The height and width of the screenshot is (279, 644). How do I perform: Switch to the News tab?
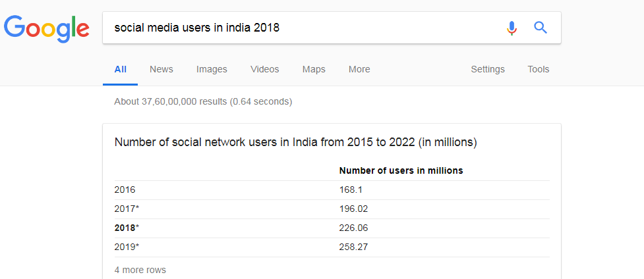click(x=161, y=69)
